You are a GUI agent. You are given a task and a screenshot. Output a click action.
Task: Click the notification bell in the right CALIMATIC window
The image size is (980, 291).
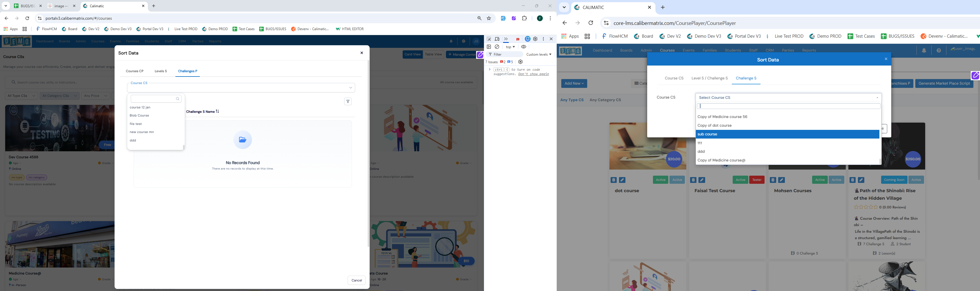click(924, 51)
